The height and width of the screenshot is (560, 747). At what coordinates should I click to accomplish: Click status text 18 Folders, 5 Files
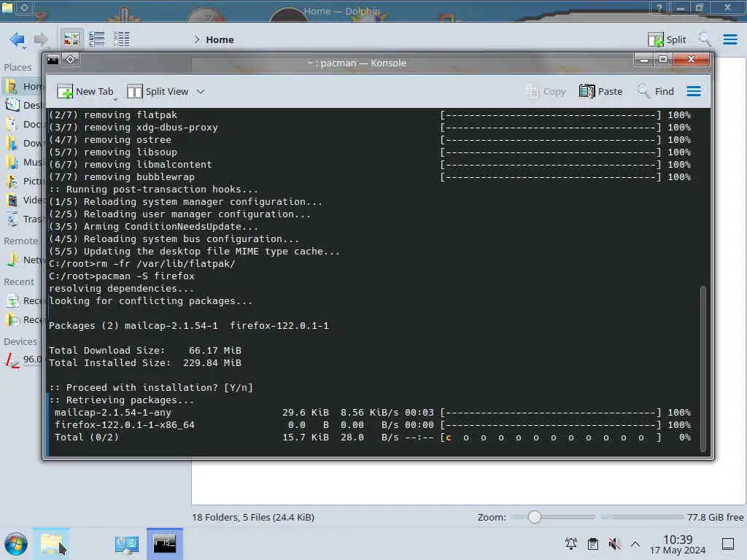point(253,517)
